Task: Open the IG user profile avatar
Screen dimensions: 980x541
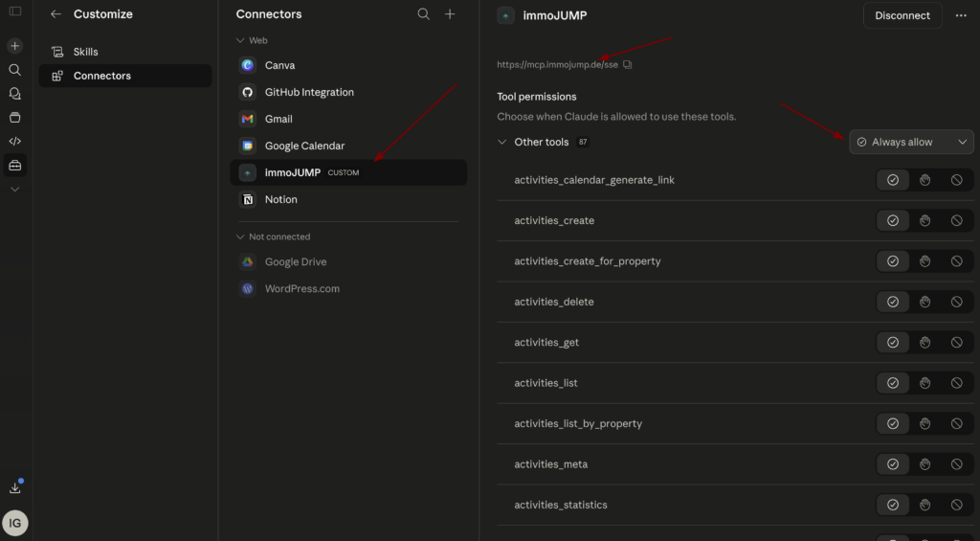Action: click(x=14, y=523)
